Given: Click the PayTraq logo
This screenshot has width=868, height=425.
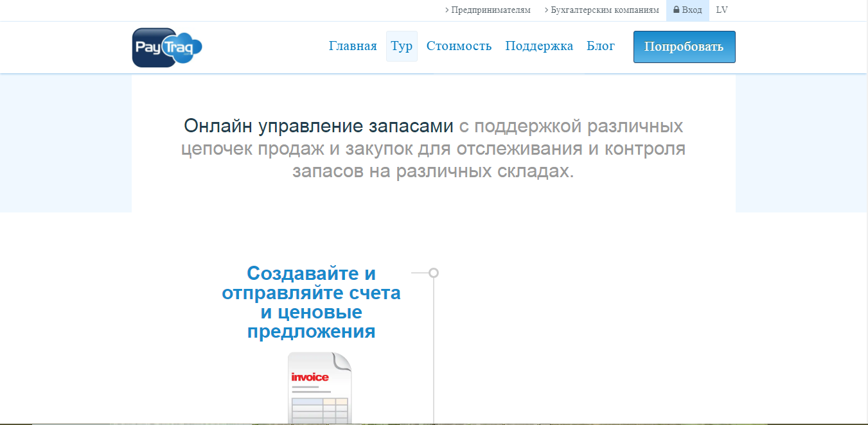Looking at the screenshot, I should pyautogui.click(x=166, y=46).
